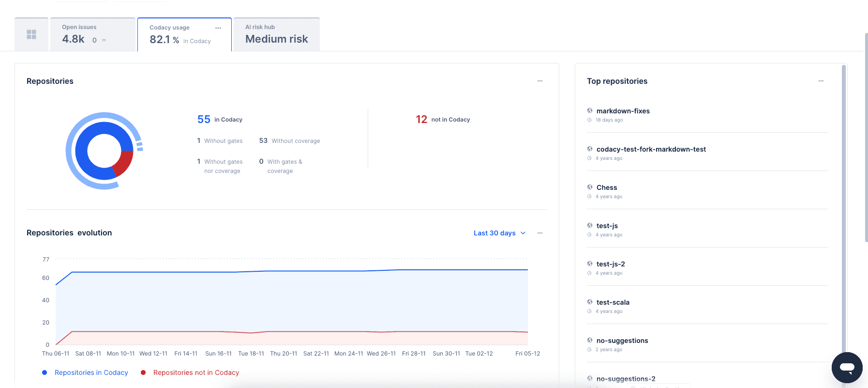The width and height of the screenshot is (868, 388).
Task: Click the red segment of the repositories donut chart
Action: [123, 162]
